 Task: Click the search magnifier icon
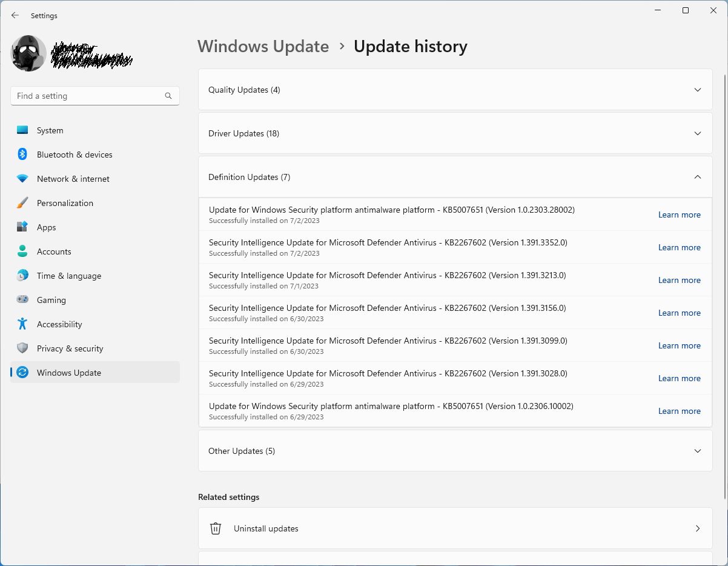[168, 96]
